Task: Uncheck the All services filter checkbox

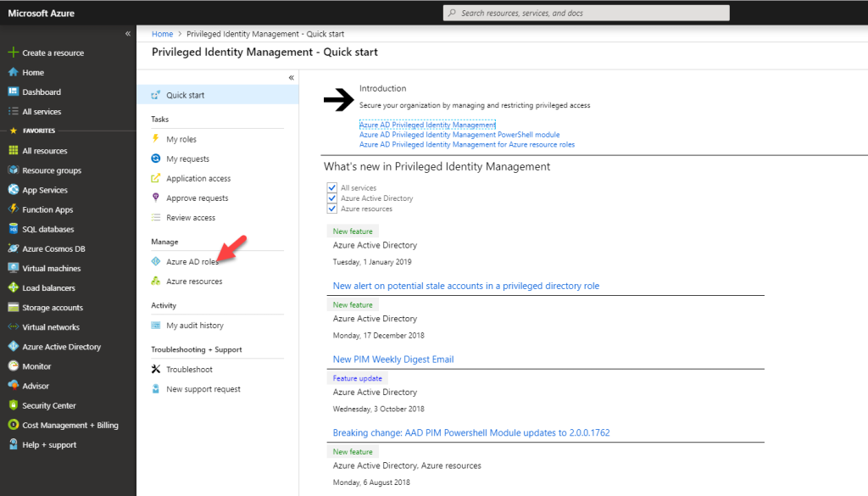Action: 332,187
